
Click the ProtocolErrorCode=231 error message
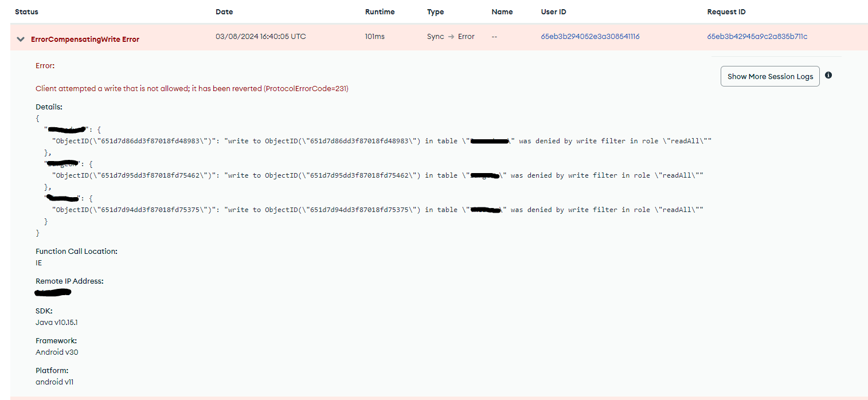pyautogui.click(x=191, y=89)
